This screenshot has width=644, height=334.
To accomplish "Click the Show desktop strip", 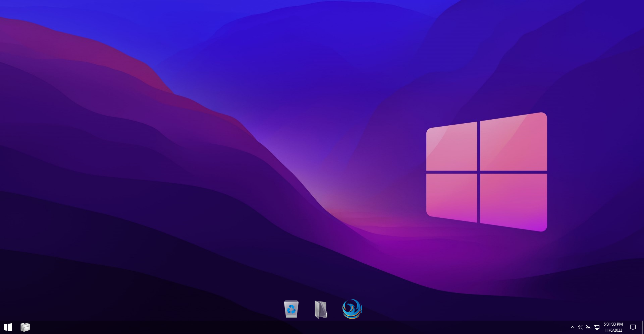I will coord(643,327).
